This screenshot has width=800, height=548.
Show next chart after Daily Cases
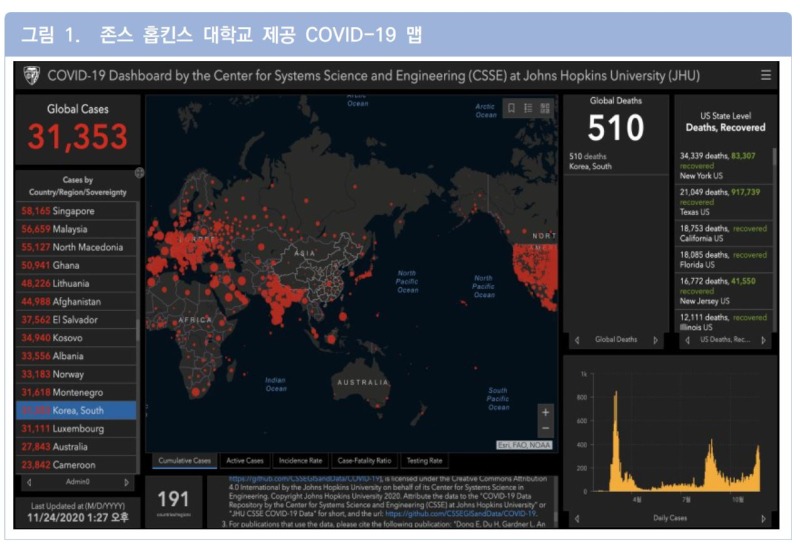click(764, 518)
